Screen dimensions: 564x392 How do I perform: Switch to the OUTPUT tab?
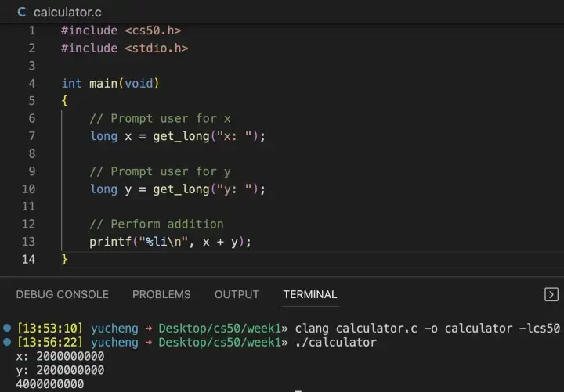click(x=237, y=295)
